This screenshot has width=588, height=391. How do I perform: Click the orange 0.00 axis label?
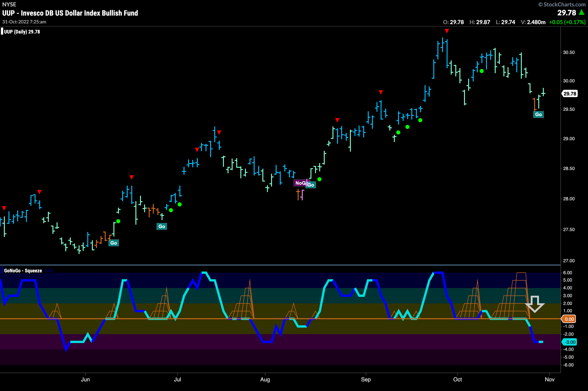[569, 319]
